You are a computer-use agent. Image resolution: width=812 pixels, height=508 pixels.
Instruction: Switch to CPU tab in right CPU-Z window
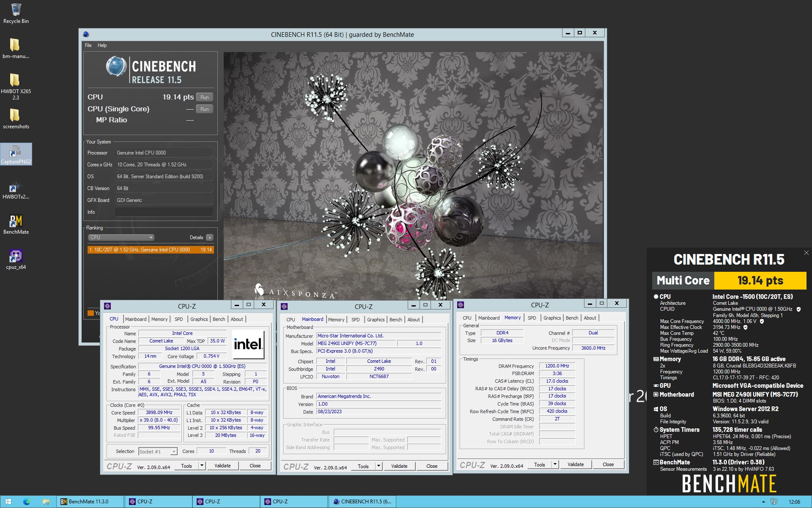(467, 318)
